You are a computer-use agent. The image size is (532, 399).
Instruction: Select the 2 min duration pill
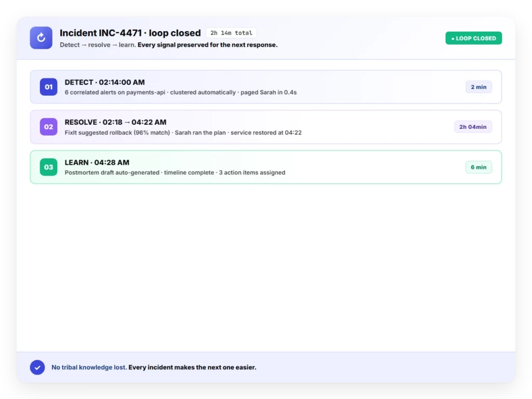pos(478,87)
